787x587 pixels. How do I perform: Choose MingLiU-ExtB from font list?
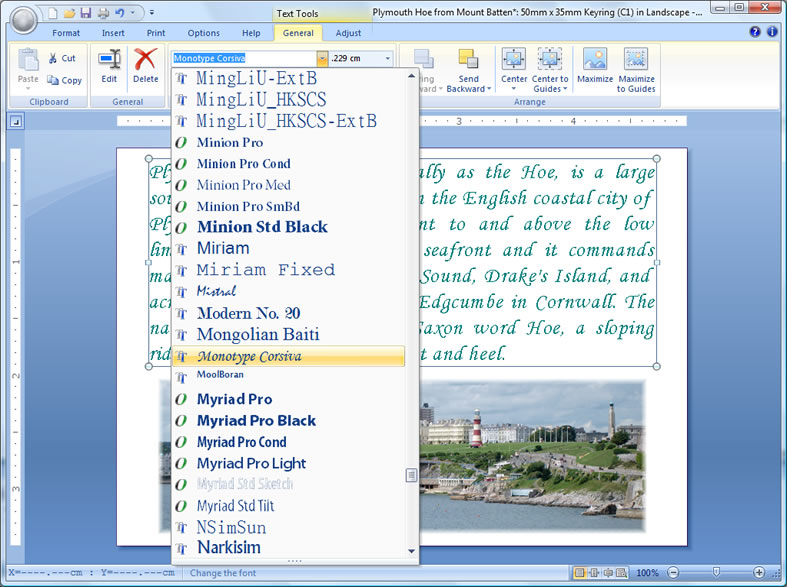[x=289, y=78]
